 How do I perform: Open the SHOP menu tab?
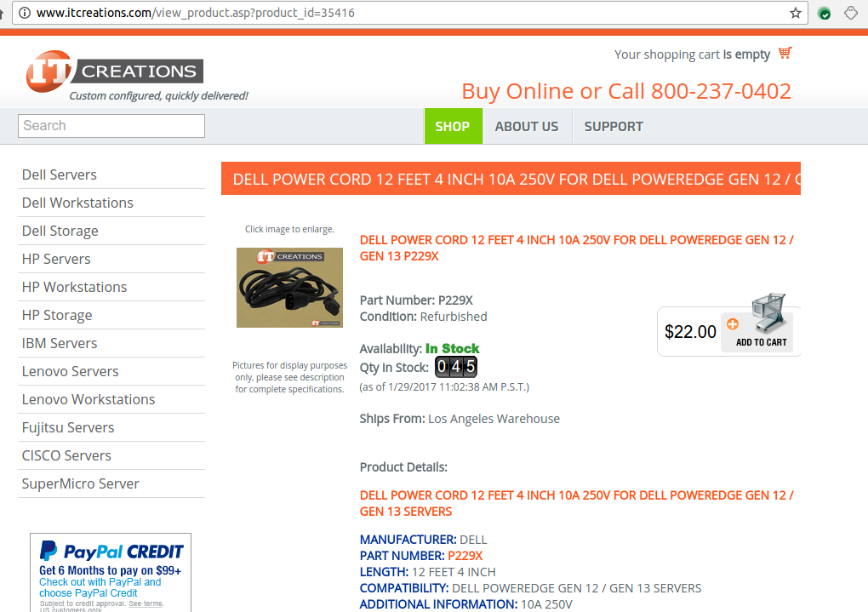(453, 126)
